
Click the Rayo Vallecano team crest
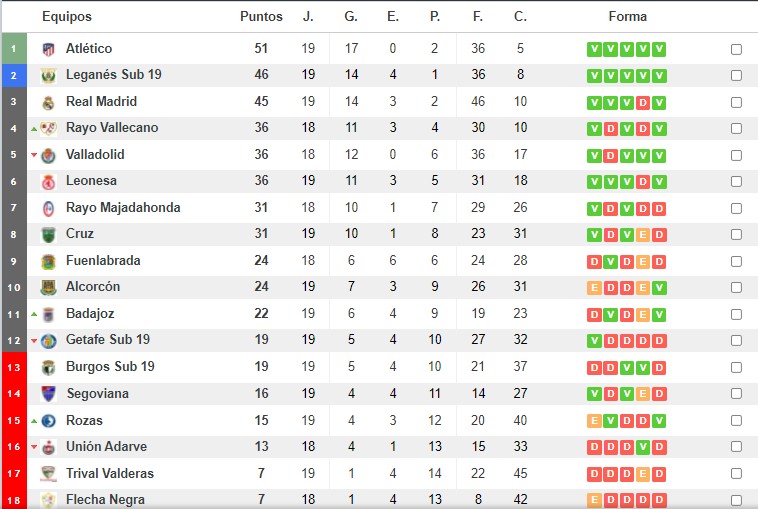click(47, 128)
